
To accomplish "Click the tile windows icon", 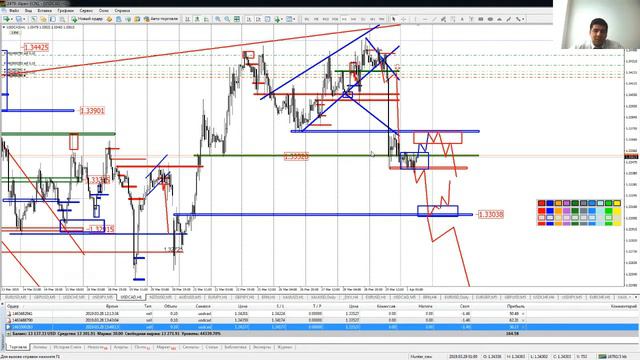I will point(236,19).
